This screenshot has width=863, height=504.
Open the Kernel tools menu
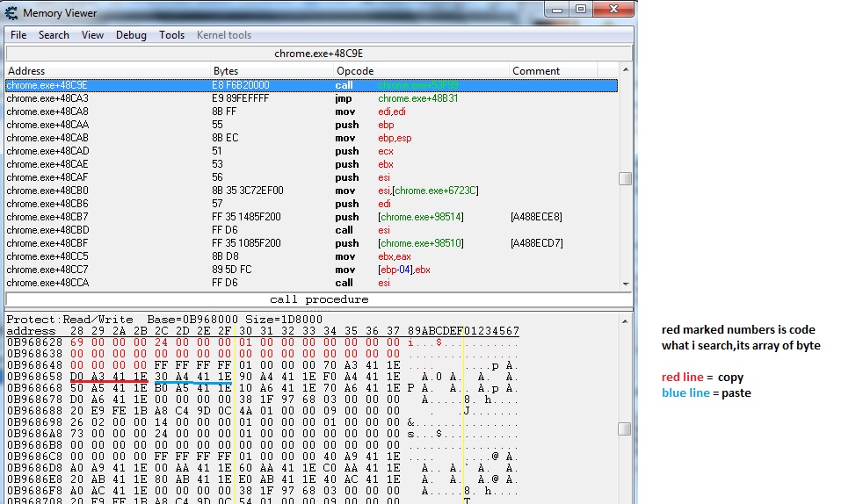223,35
